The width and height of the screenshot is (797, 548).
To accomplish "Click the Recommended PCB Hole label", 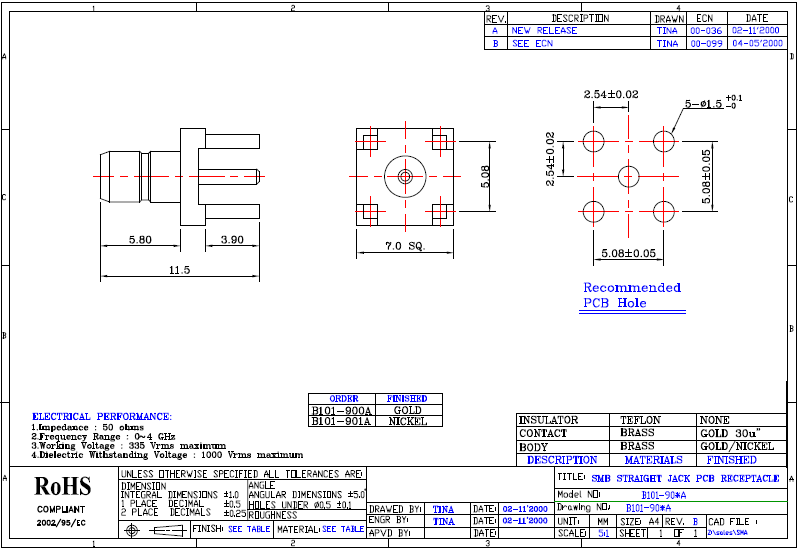I will click(x=631, y=295).
